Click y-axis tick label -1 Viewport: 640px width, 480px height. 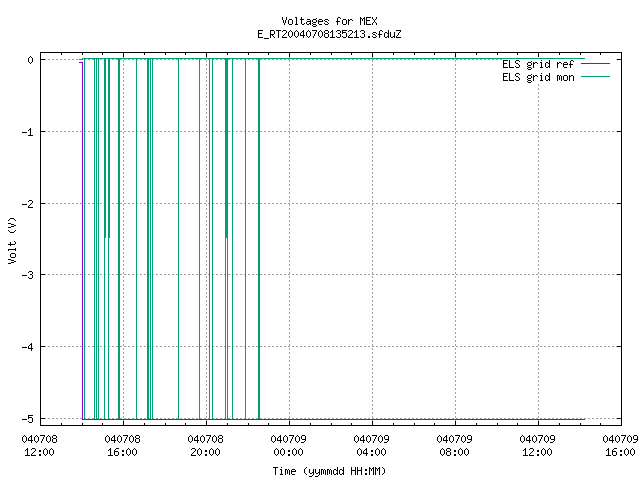coord(27,132)
